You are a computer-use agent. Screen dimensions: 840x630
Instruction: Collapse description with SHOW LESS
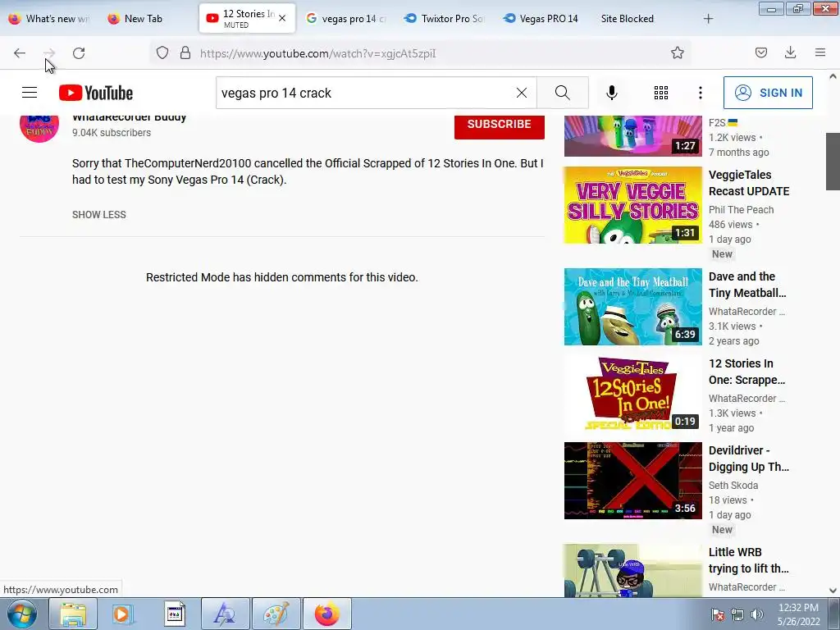click(99, 214)
